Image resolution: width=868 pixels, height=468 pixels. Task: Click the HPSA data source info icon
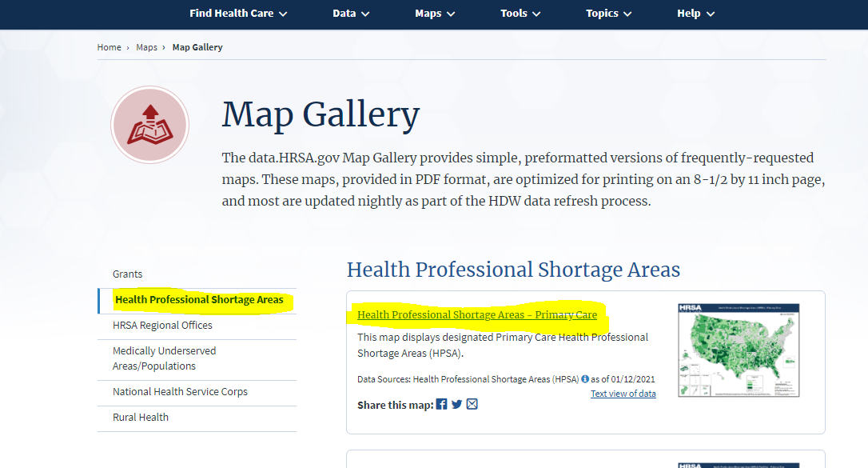585,379
